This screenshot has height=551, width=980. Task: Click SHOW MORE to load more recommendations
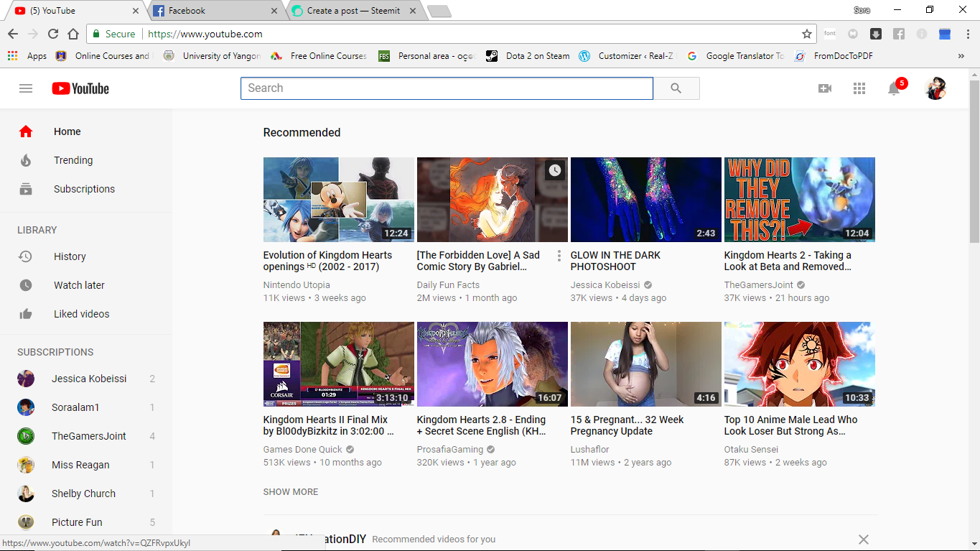290,491
